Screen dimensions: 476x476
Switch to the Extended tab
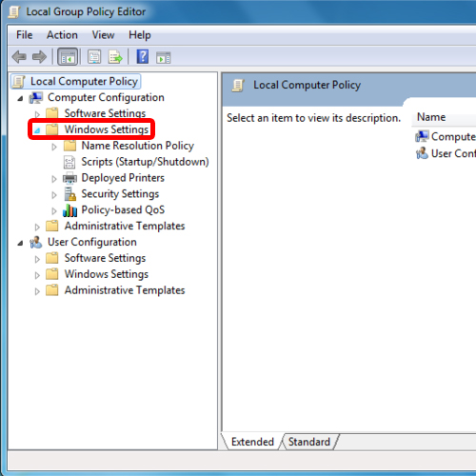[x=252, y=442]
